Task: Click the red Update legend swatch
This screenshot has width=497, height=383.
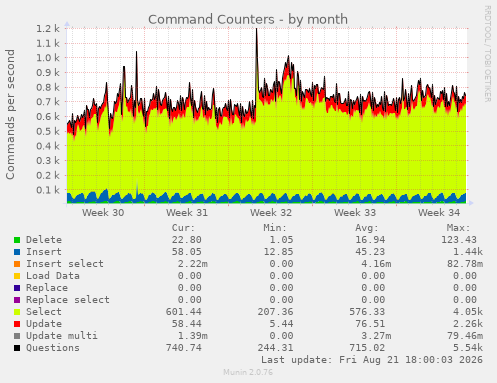Action: coord(17,324)
